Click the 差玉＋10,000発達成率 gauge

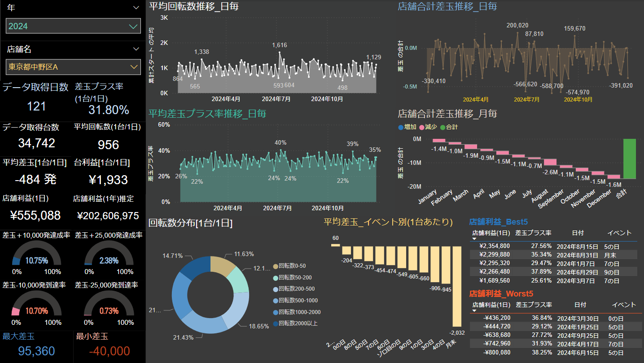pyautogui.click(x=35, y=255)
